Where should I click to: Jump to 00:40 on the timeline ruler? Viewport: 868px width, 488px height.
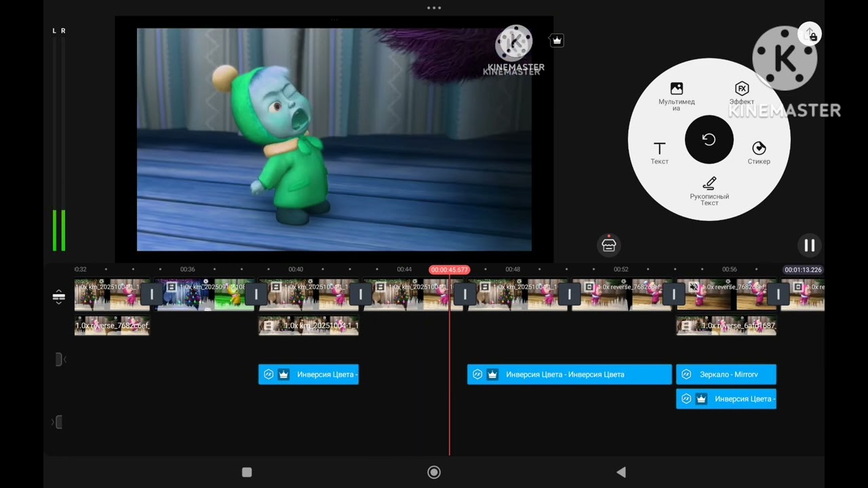tap(296, 270)
